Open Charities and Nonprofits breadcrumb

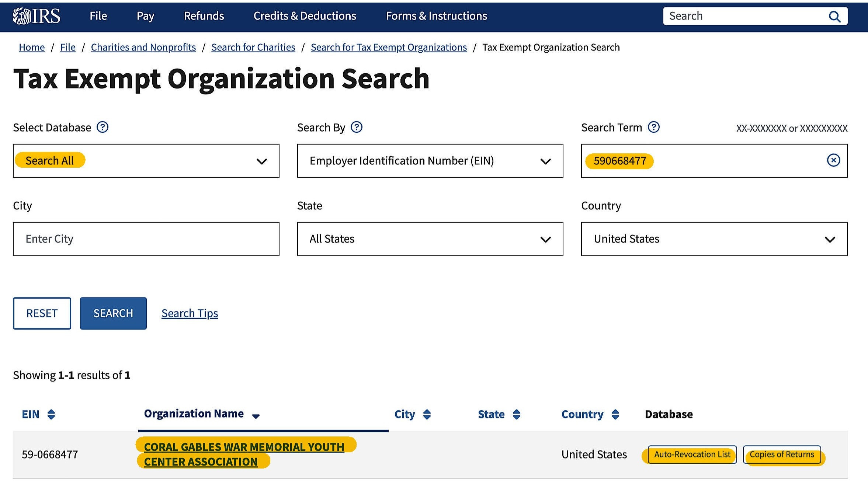143,47
